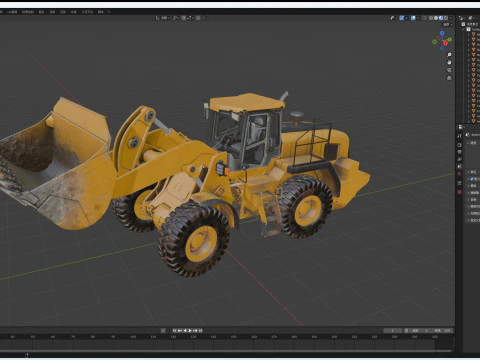The image size is (480, 360).
Task: Jump to previous keyframe in the timeline
Action: (x=179, y=331)
